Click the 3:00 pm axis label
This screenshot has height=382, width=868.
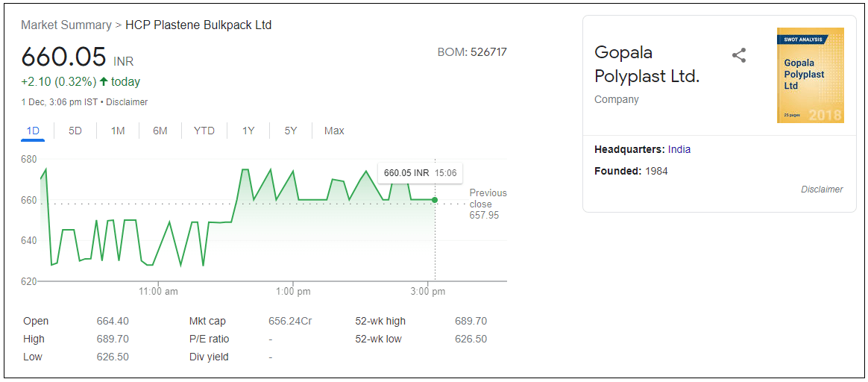[427, 292]
